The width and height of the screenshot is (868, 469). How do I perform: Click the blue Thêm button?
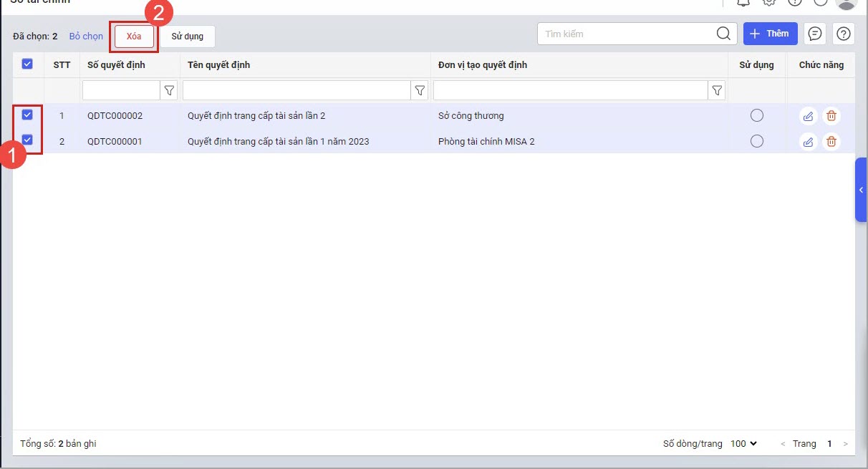pyautogui.click(x=771, y=34)
